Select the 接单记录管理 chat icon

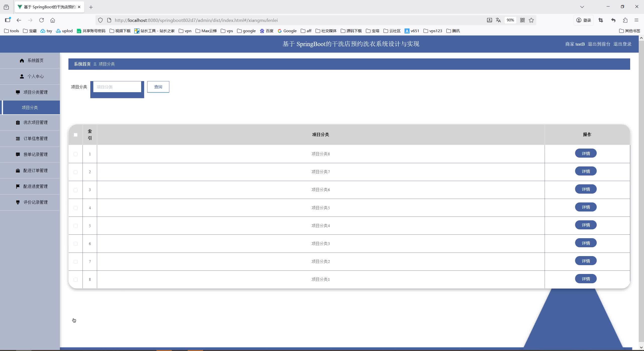pyautogui.click(x=18, y=154)
